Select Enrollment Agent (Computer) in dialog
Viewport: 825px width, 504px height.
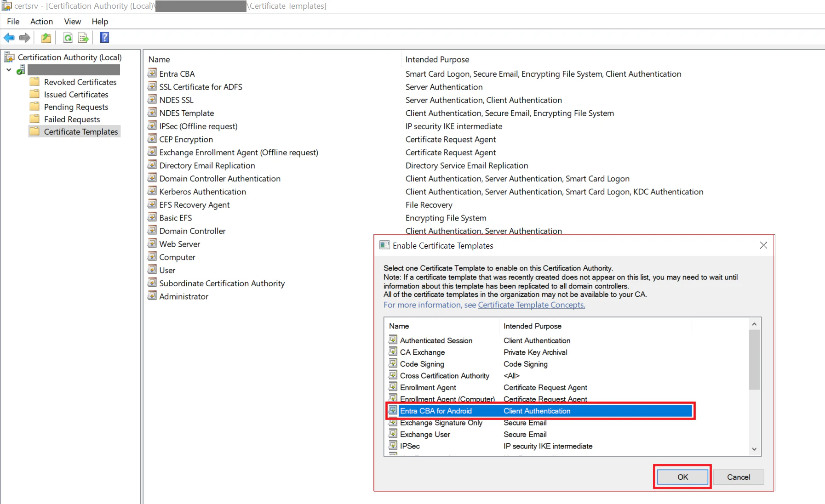(x=447, y=399)
